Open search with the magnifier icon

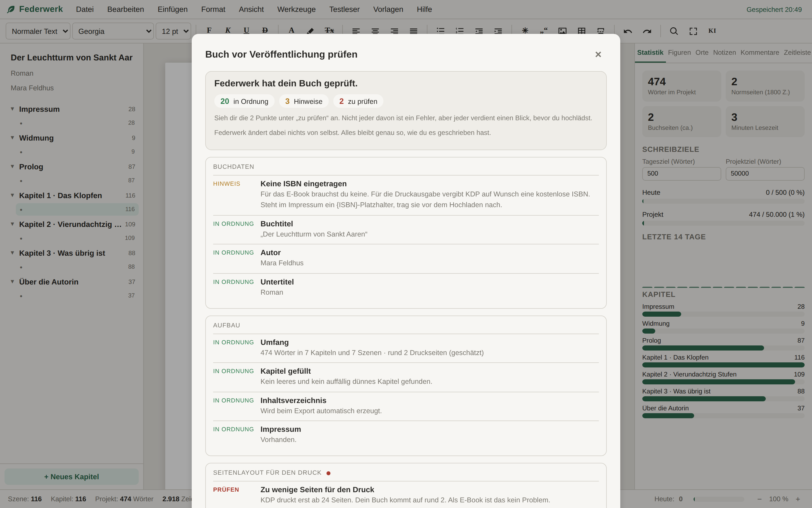[674, 31]
